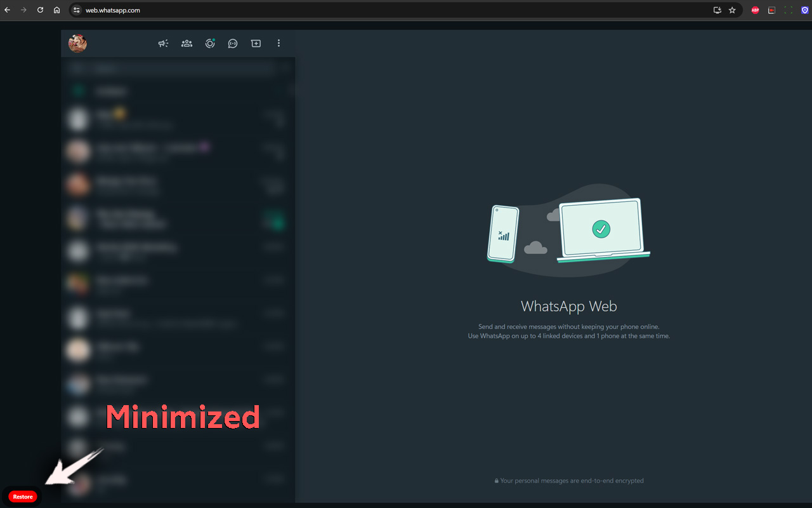Open the chat bubble Channels icon
Screen dimensions: 812x508
coord(233,43)
